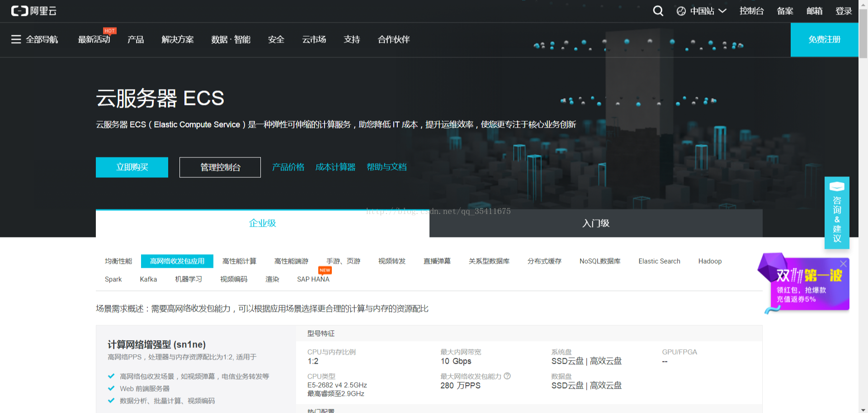This screenshot has height=413, width=868.
Task: Click the globe icon beside 中国站
Action: pyautogui.click(x=681, y=11)
